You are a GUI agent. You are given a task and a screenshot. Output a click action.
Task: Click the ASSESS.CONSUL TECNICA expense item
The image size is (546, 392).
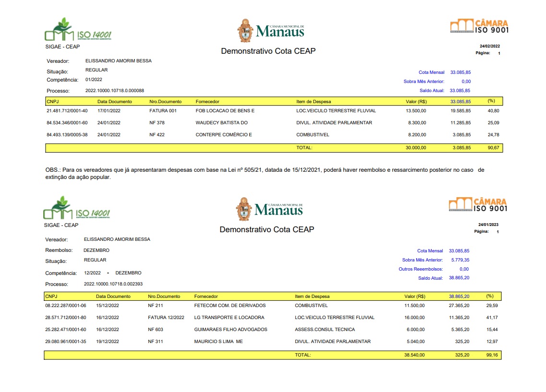[x=325, y=330]
